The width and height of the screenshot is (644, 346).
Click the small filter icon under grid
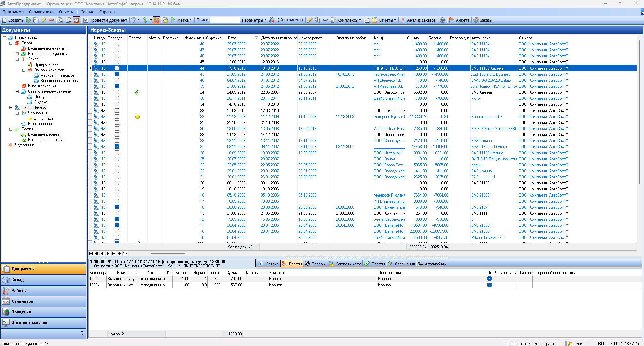point(125,254)
